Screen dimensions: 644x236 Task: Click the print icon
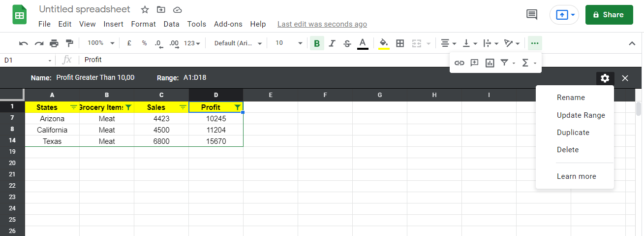click(54, 43)
